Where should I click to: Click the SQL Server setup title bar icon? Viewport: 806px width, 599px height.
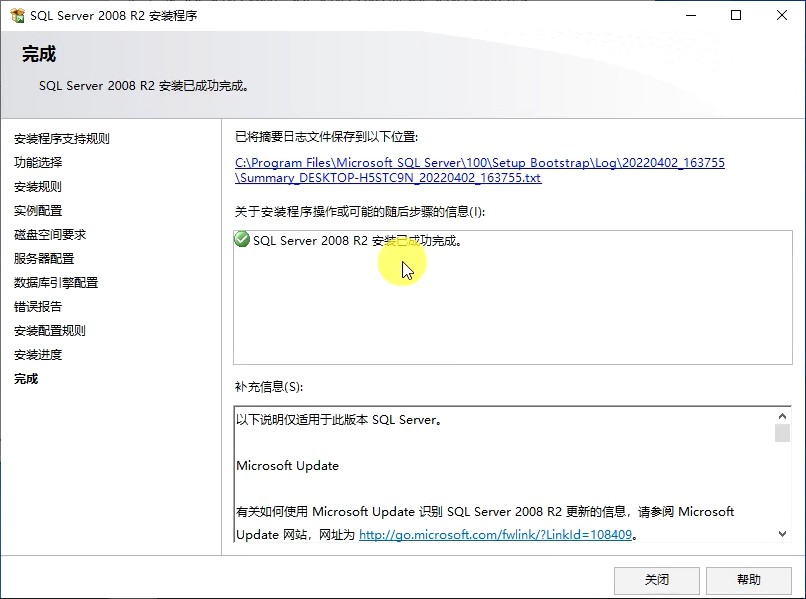coord(17,15)
